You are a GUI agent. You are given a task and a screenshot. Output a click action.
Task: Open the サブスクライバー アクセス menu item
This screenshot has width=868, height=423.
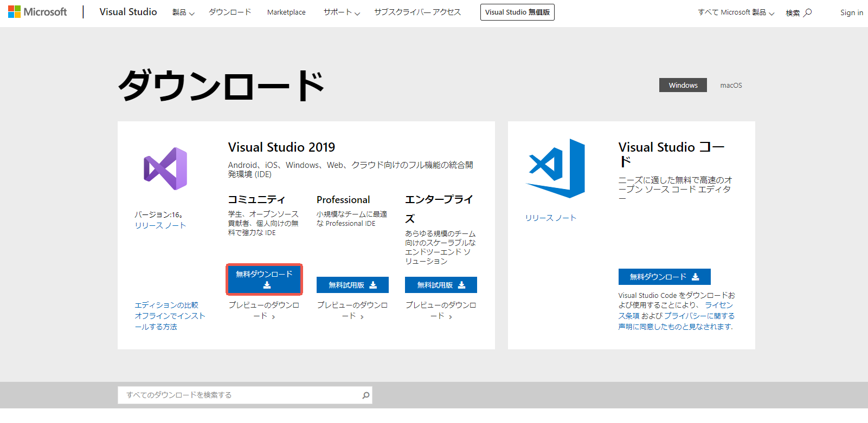coord(417,12)
